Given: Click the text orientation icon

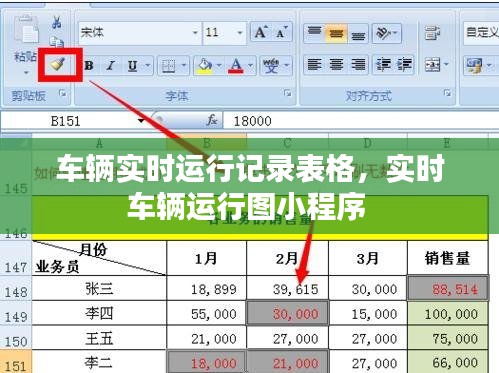Looking at the screenshot, I should click(x=384, y=33).
